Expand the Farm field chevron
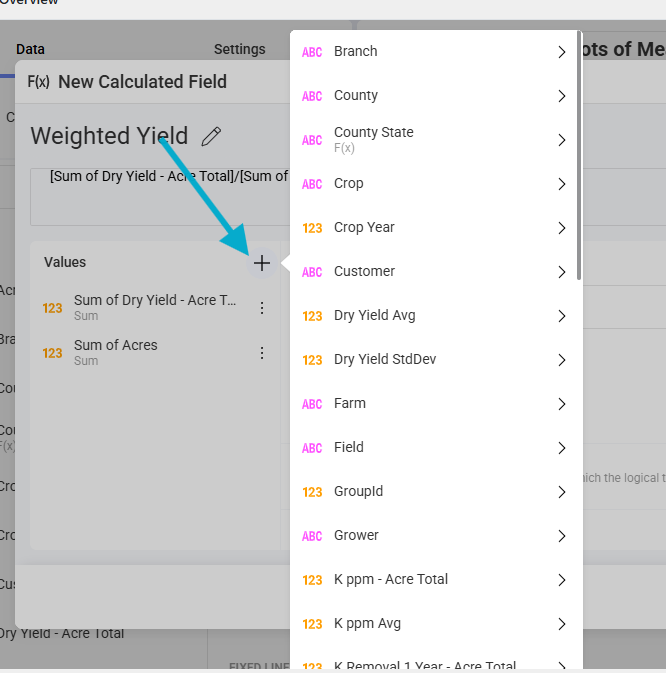Screen dimensions: 666x673 (x=562, y=404)
